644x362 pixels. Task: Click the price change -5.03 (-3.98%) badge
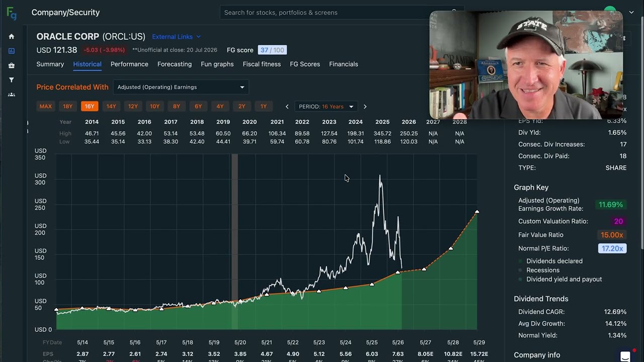104,50
